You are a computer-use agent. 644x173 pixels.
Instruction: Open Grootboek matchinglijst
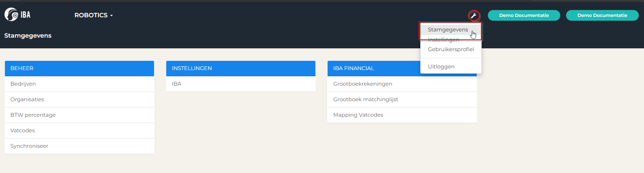pos(402,99)
